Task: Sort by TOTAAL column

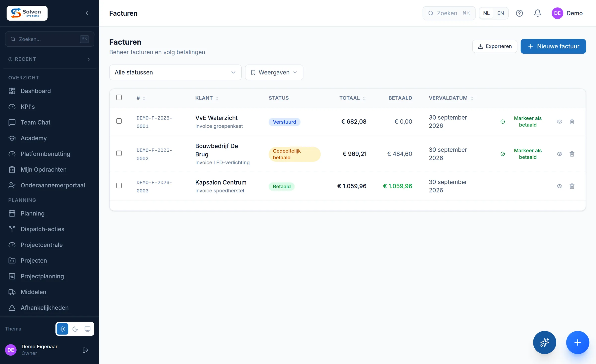Action: (352, 98)
